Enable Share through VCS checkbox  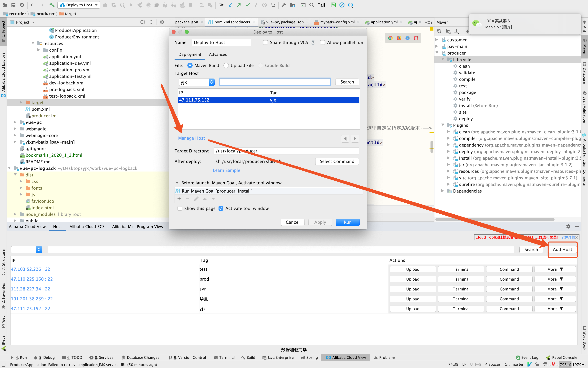click(265, 43)
